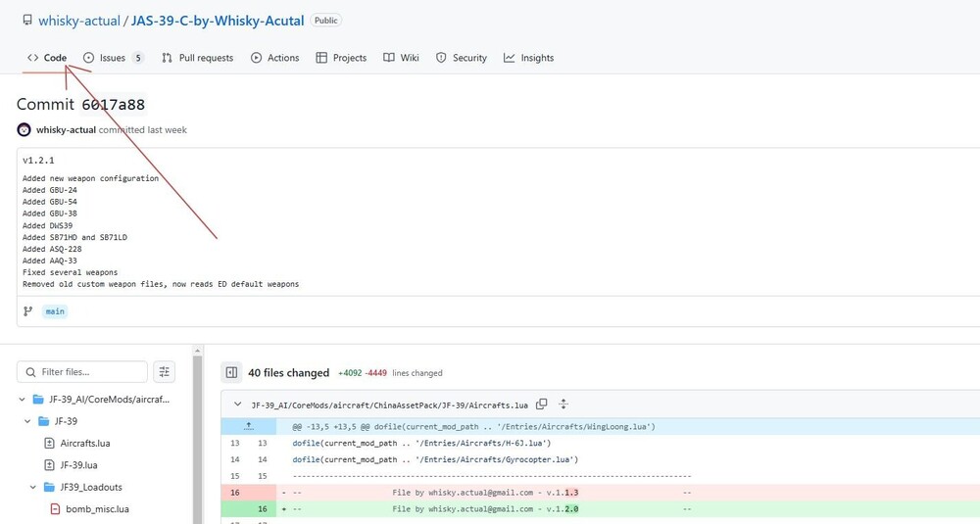Collapse the JF-39 folder
Image resolution: width=980 pixels, height=524 pixels.
[27, 421]
